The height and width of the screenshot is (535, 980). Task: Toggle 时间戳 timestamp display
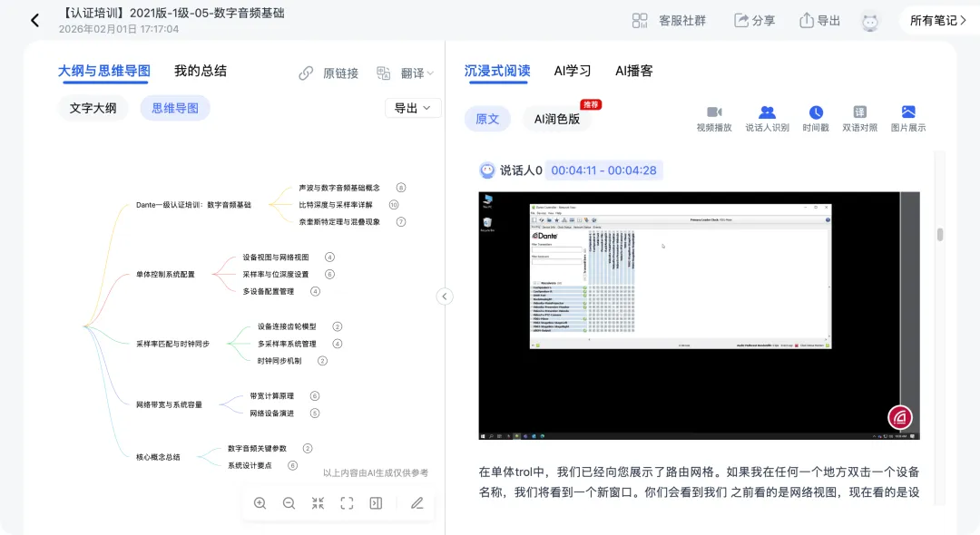816,118
